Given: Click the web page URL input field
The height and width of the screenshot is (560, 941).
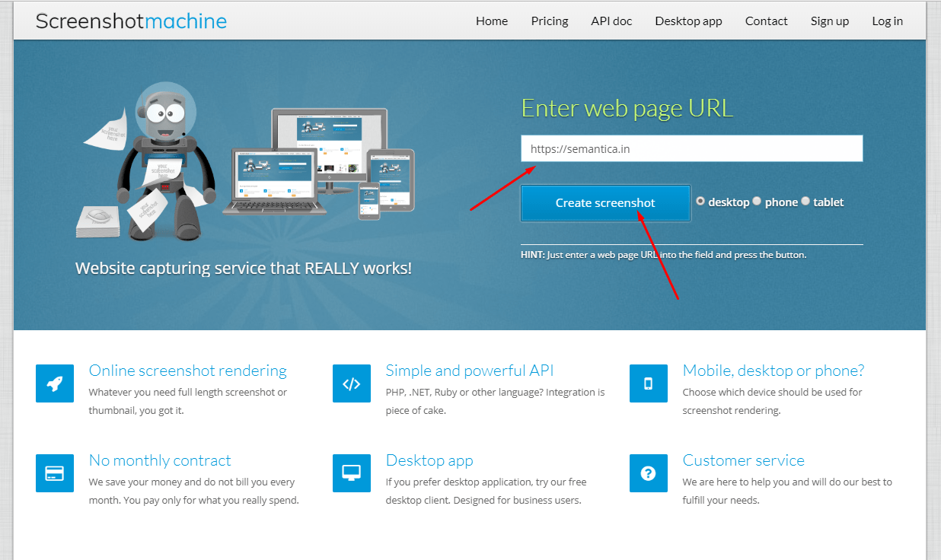Looking at the screenshot, I should (x=692, y=148).
